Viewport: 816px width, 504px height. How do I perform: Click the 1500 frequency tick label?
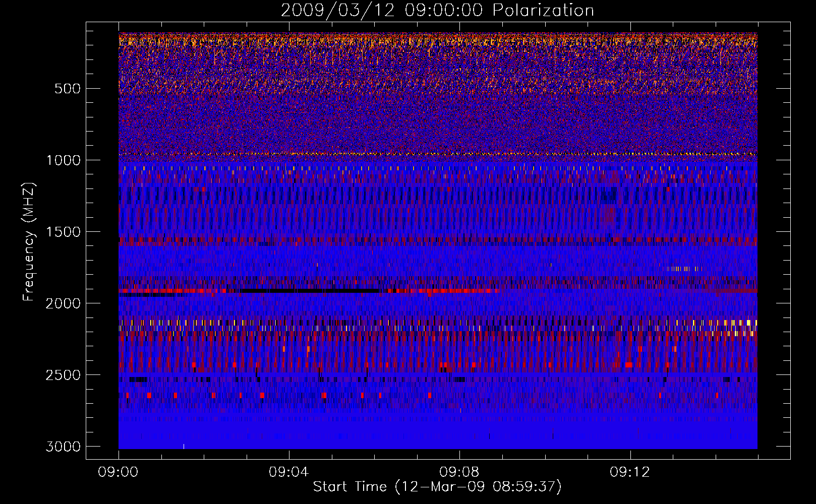click(63, 232)
